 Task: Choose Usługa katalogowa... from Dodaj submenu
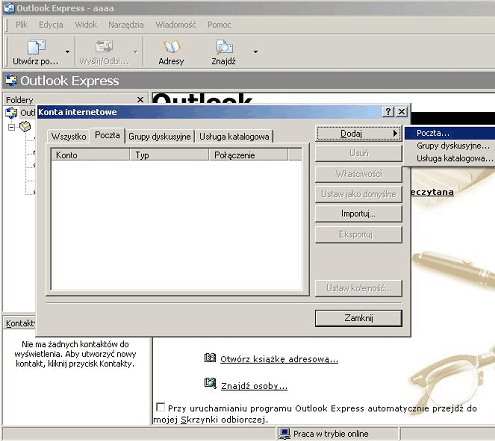click(450, 158)
